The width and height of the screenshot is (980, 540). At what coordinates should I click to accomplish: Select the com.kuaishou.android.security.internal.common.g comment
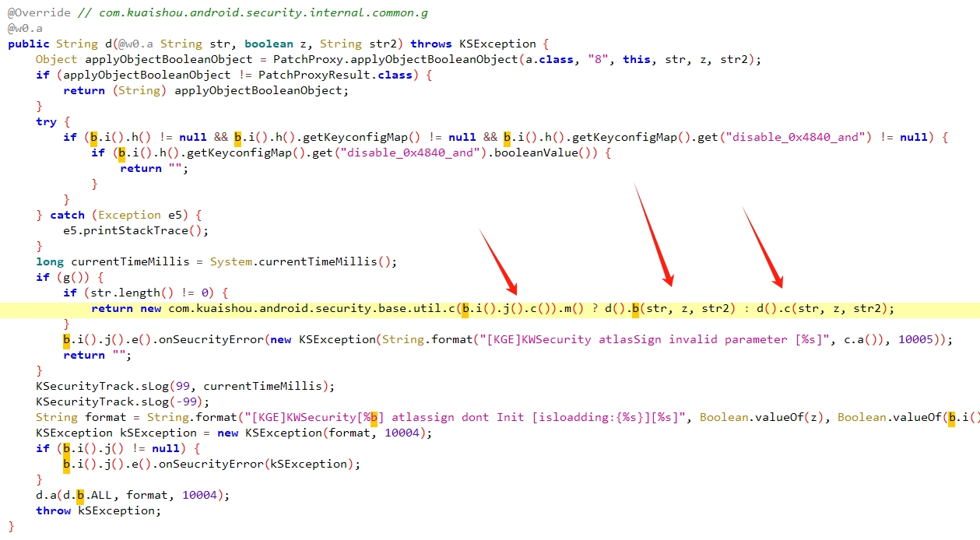click(262, 12)
